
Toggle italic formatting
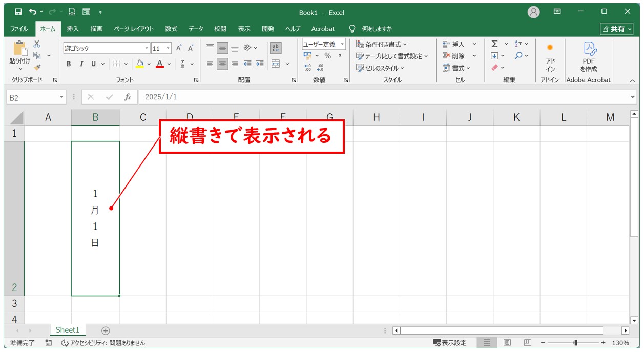tap(81, 64)
